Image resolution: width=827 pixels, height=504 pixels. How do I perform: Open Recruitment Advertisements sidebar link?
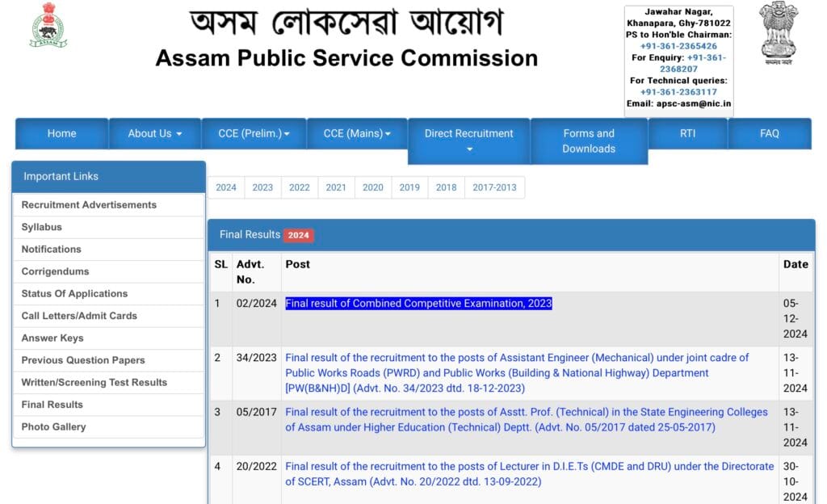pos(109,205)
